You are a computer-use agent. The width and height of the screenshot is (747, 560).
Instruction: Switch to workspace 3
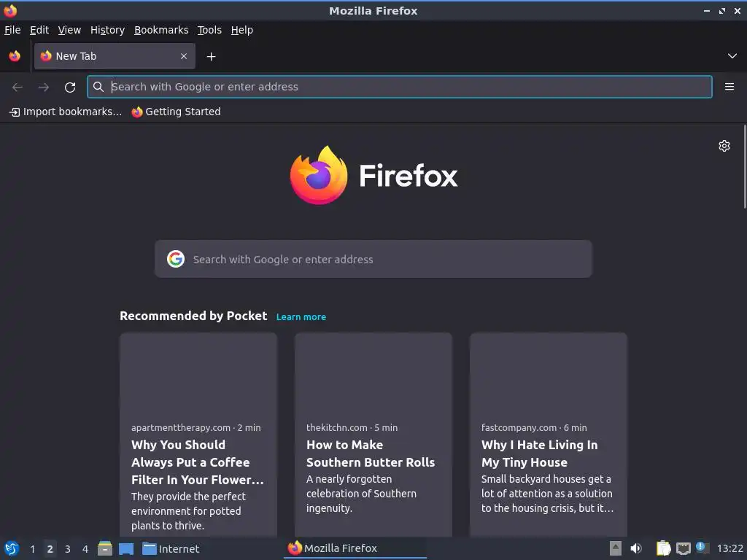click(x=68, y=549)
